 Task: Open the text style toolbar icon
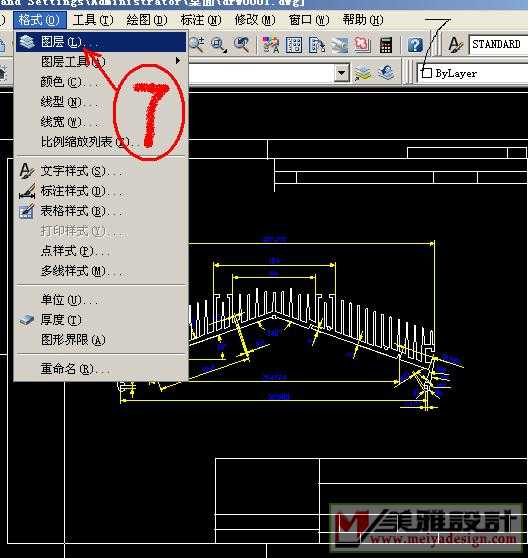coord(455,45)
